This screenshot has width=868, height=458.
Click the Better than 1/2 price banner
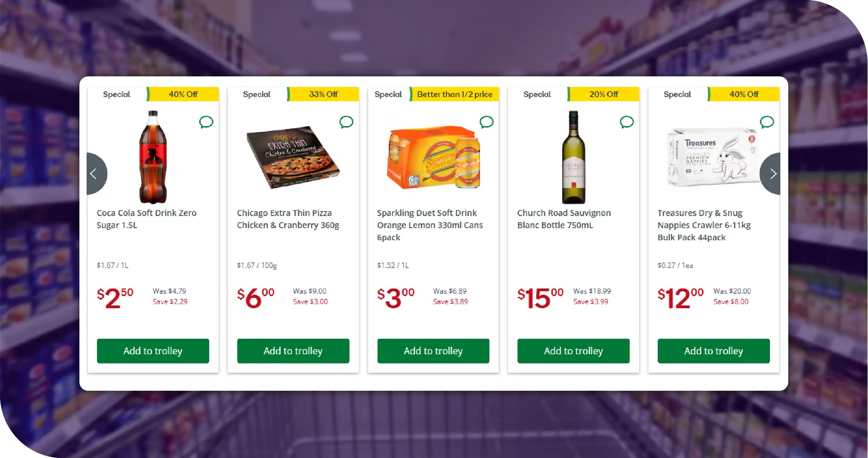(x=455, y=94)
